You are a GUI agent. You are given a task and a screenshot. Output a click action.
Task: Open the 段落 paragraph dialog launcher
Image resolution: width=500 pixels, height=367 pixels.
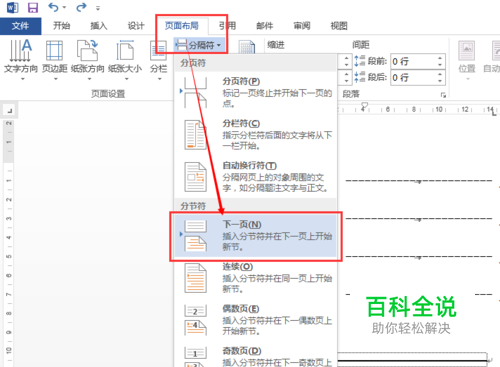click(443, 95)
